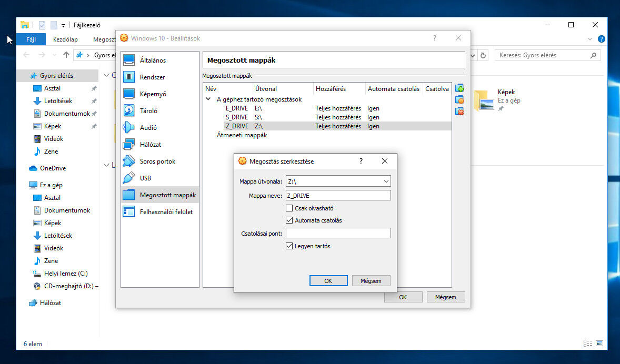Open the Mappa útvonala dropdown
This screenshot has width=620, height=364.
click(386, 181)
